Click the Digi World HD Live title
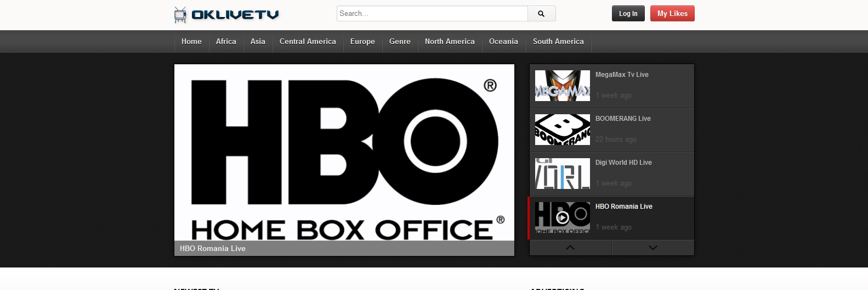868x290 pixels. 623,163
